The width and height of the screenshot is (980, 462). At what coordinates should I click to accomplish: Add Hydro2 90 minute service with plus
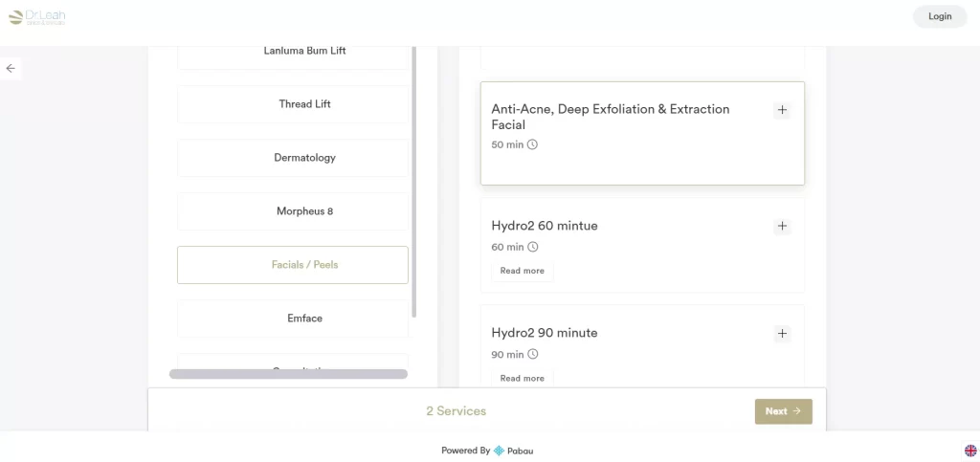(782, 334)
